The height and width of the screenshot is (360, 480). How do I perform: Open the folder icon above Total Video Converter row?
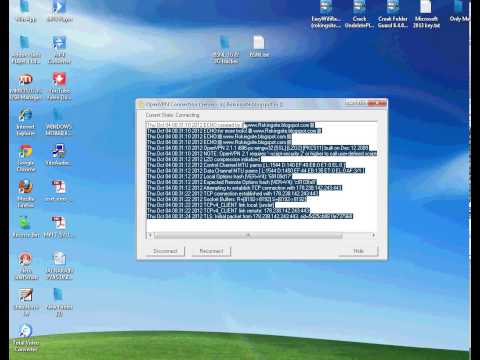coord(59,302)
